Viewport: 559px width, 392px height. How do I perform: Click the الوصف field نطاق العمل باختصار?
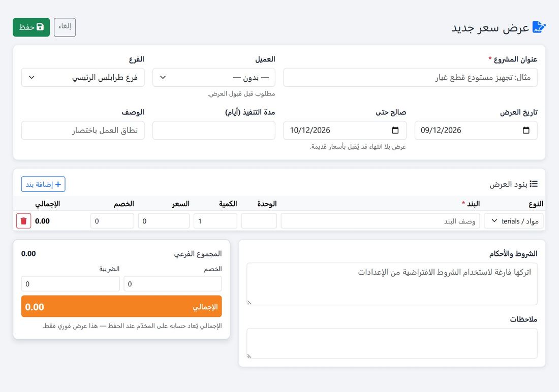click(83, 130)
